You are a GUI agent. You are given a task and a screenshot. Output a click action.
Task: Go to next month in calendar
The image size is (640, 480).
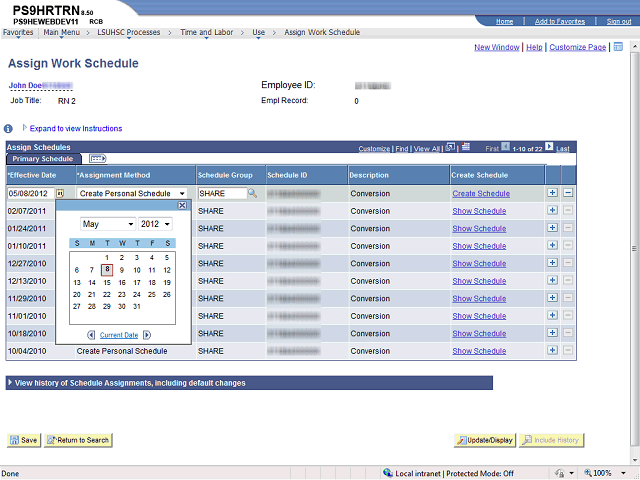147,335
